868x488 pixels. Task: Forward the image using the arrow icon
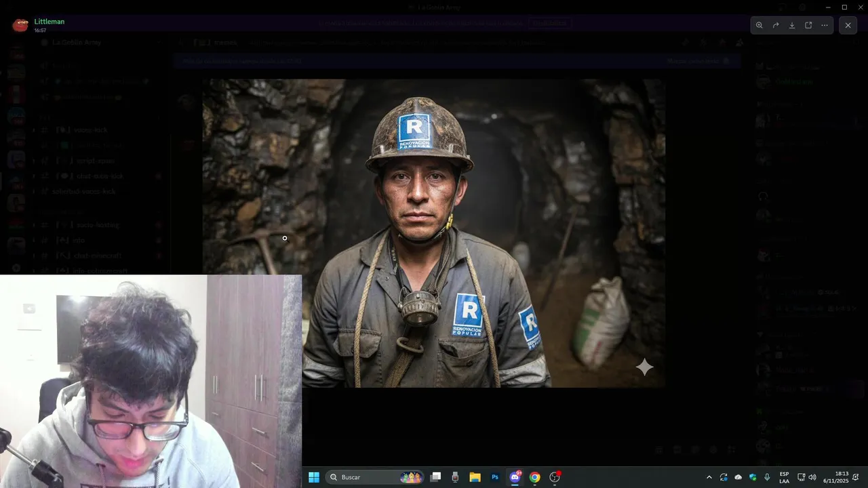776,25
